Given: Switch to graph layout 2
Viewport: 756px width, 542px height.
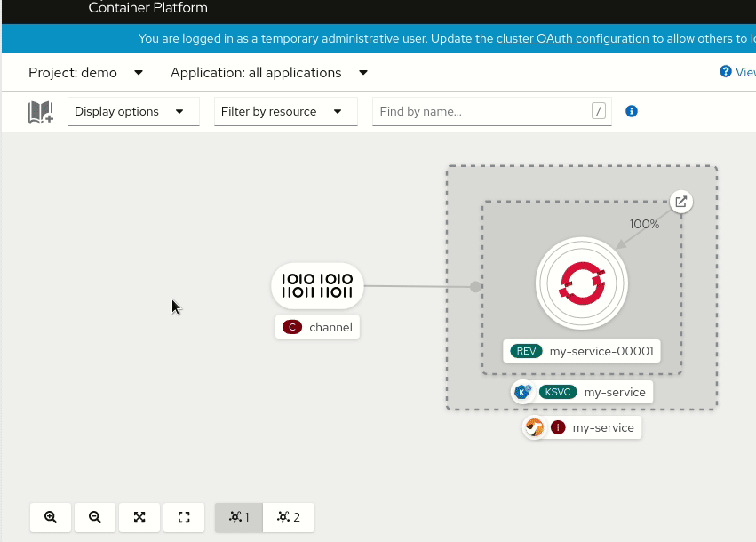Looking at the screenshot, I should pyautogui.click(x=288, y=517).
